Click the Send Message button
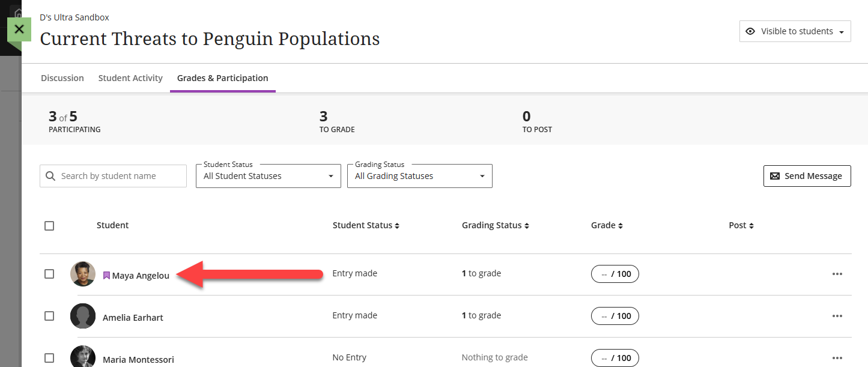The width and height of the screenshot is (868, 367). click(x=807, y=176)
